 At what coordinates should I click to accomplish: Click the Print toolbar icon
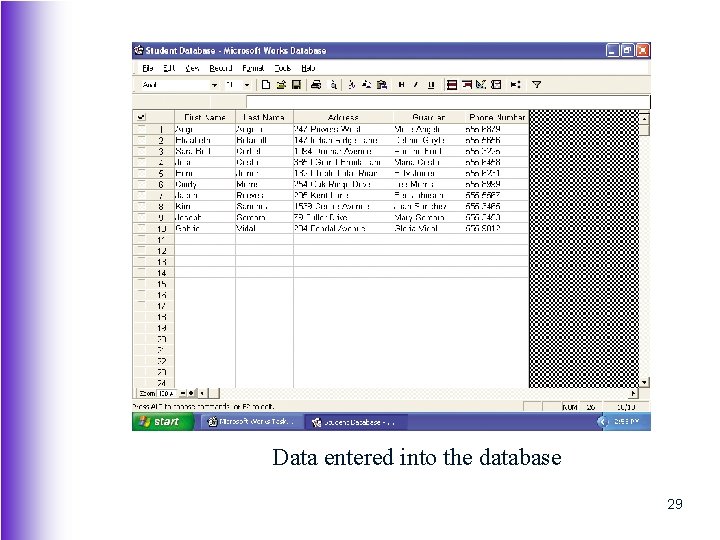coord(316,84)
